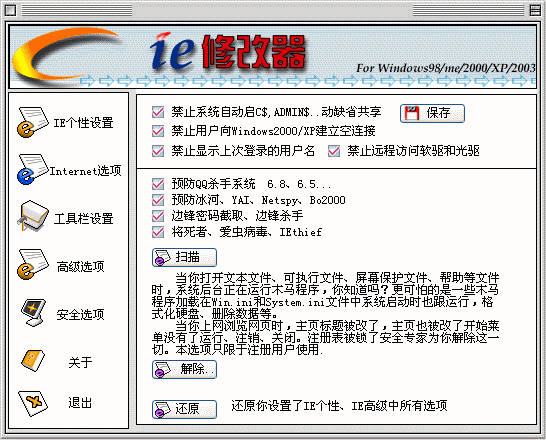
Task: Switch to Internet选项 label
Action: (x=85, y=171)
